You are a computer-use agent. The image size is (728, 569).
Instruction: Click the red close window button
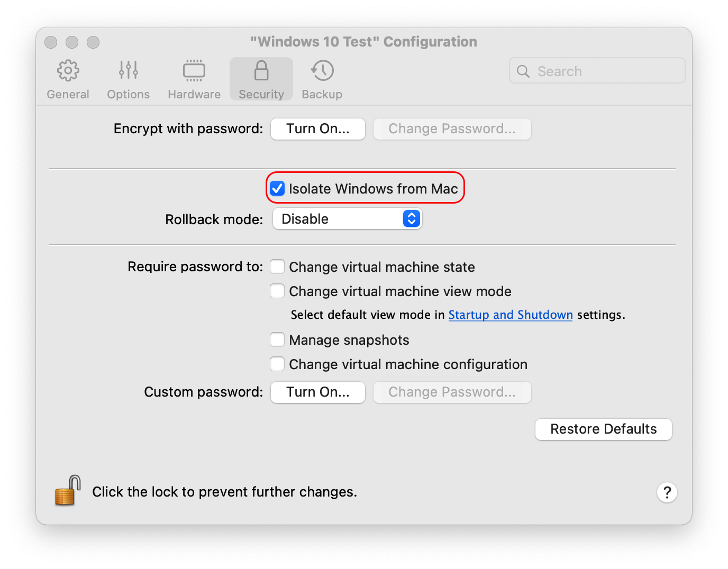point(51,42)
